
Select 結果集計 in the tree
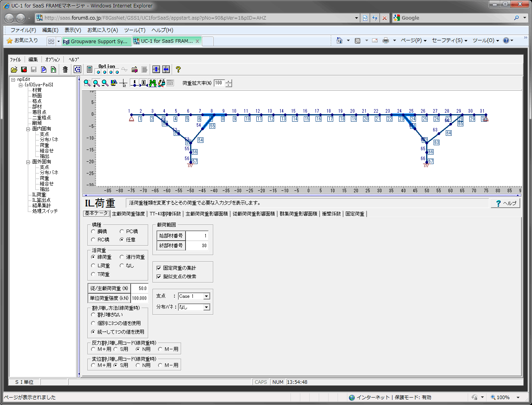click(x=42, y=206)
